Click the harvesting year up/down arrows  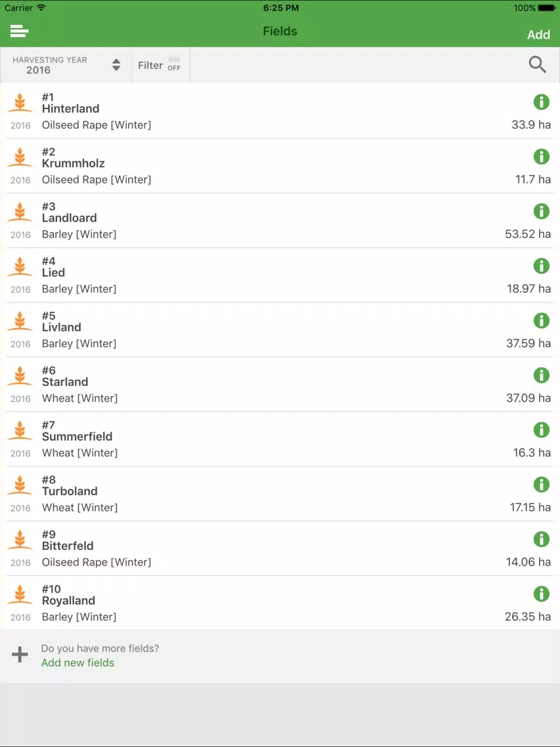pos(116,65)
